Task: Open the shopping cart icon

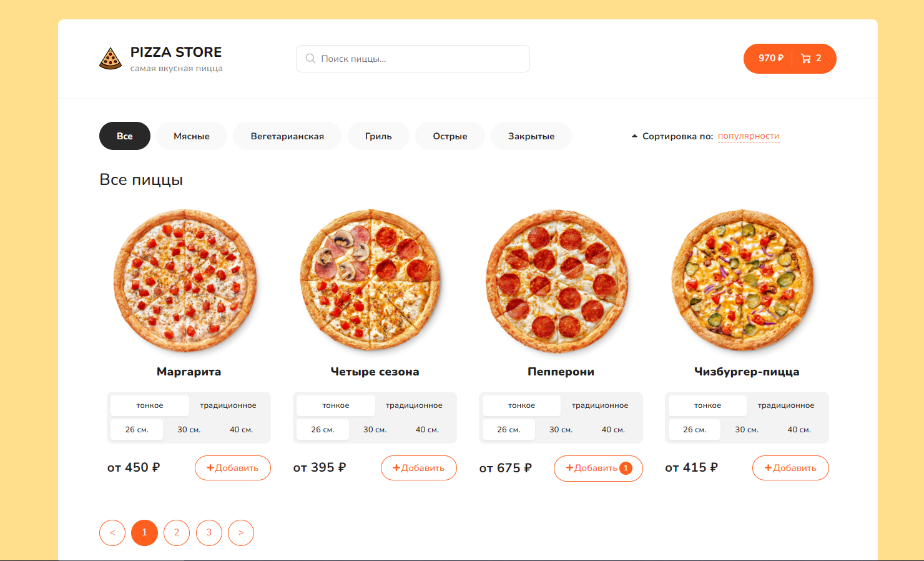Action: tap(807, 58)
